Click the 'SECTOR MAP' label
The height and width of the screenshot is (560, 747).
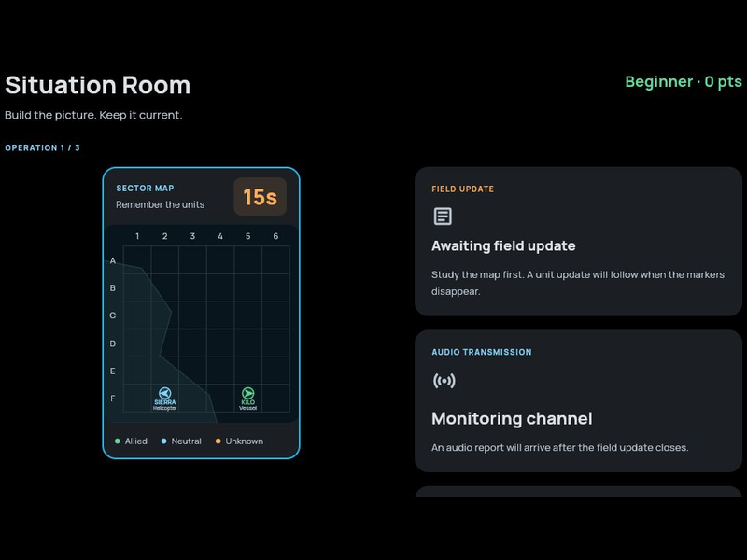(x=145, y=189)
